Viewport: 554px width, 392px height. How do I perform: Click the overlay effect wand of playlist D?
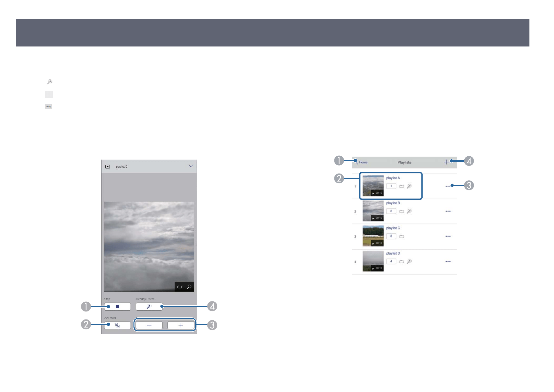coord(409,261)
